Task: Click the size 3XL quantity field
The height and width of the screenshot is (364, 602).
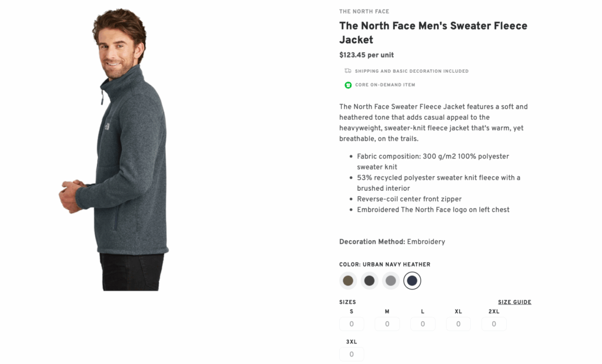Action: [352, 354]
